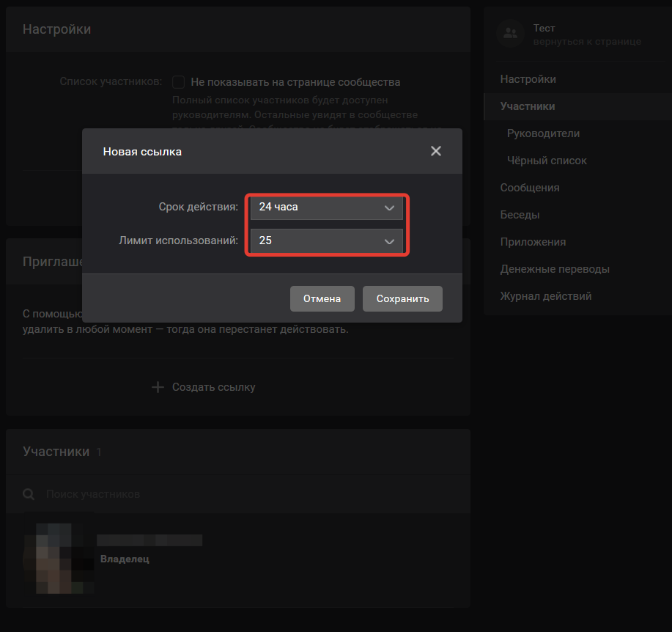Click the owner's profile avatar thumbnail
Screen dimensions: 672x632
[x=57, y=558]
